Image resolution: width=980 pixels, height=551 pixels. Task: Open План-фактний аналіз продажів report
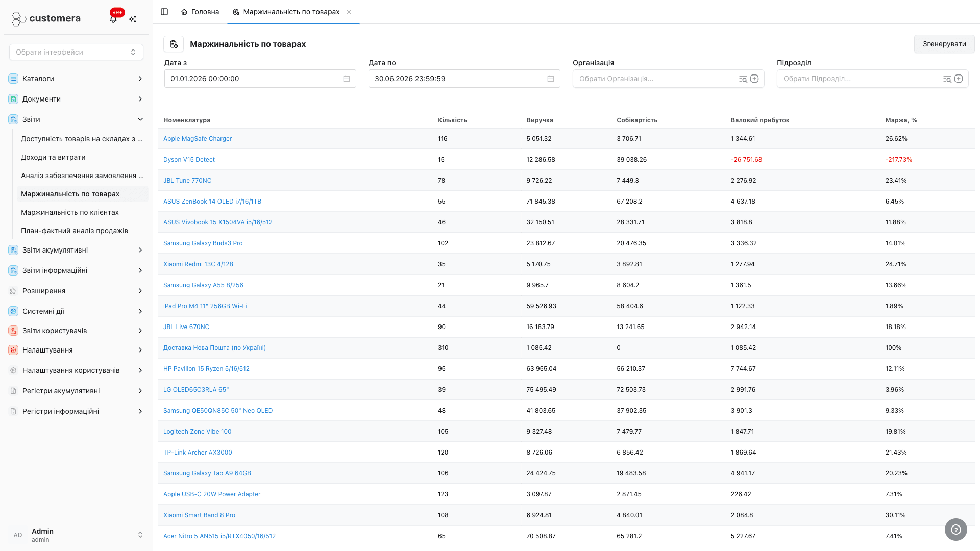coord(75,231)
